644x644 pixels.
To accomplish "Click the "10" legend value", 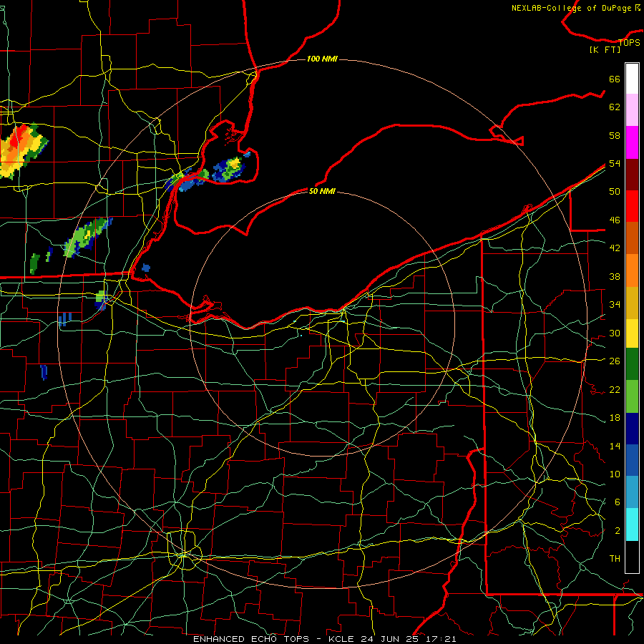I will click(615, 474).
